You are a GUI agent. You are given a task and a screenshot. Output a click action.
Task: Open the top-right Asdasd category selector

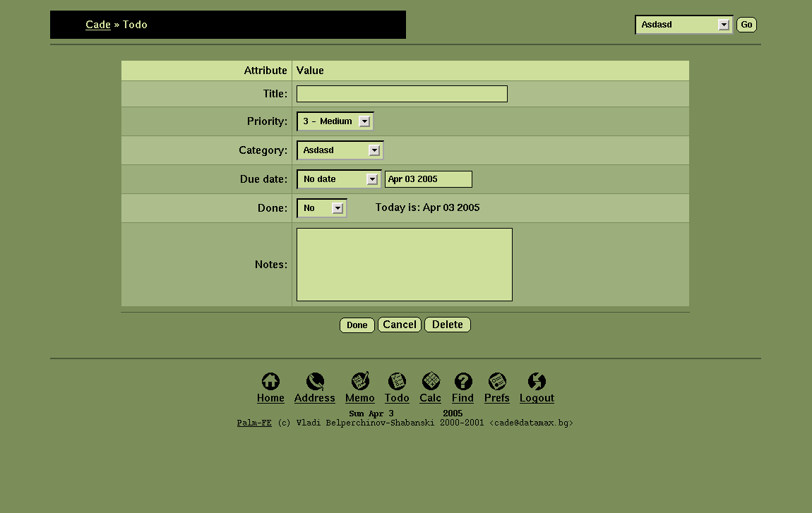[x=684, y=25]
